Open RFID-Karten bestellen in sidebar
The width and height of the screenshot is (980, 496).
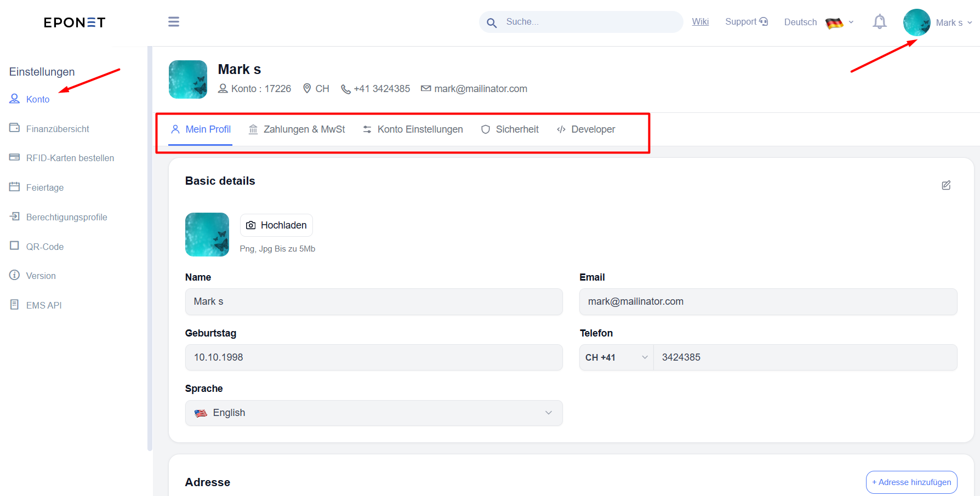[x=70, y=158]
